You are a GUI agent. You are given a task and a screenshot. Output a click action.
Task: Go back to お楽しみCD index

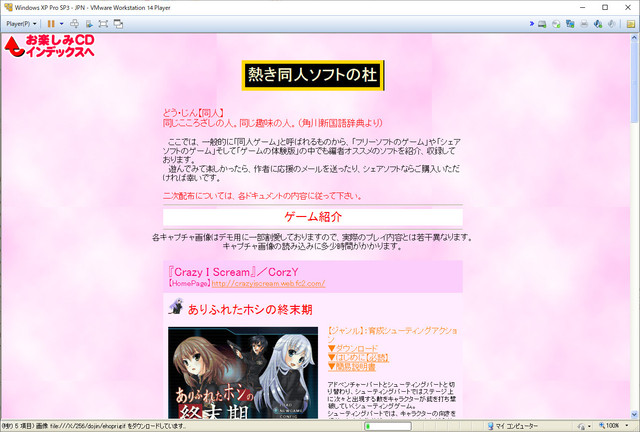(x=49, y=46)
